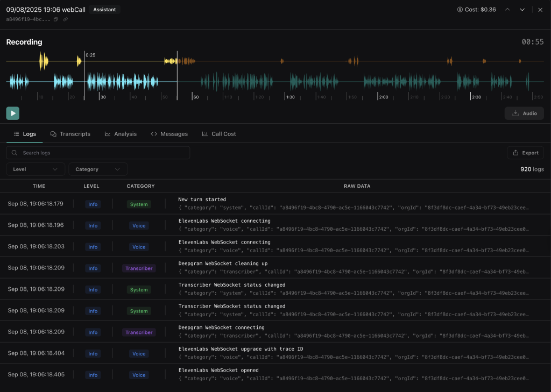This screenshot has height=392, width=551.
Task: Click the link icon beside the call ID
Action: [66, 19]
